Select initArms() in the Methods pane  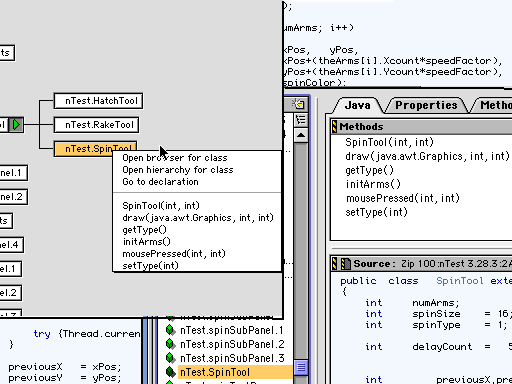tap(373, 184)
